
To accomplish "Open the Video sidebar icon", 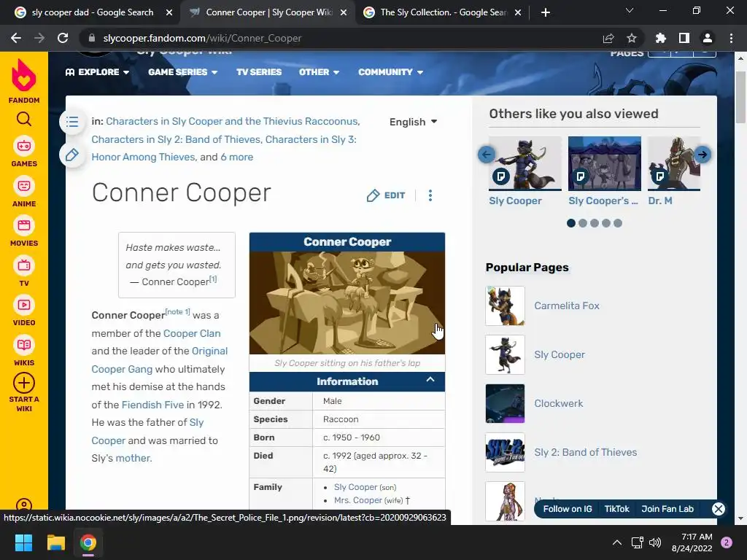I will point(24,305).
